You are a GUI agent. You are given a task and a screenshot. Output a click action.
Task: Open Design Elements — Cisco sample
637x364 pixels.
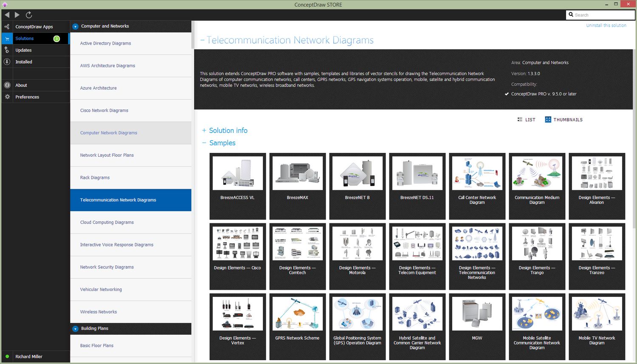[238, 257]
